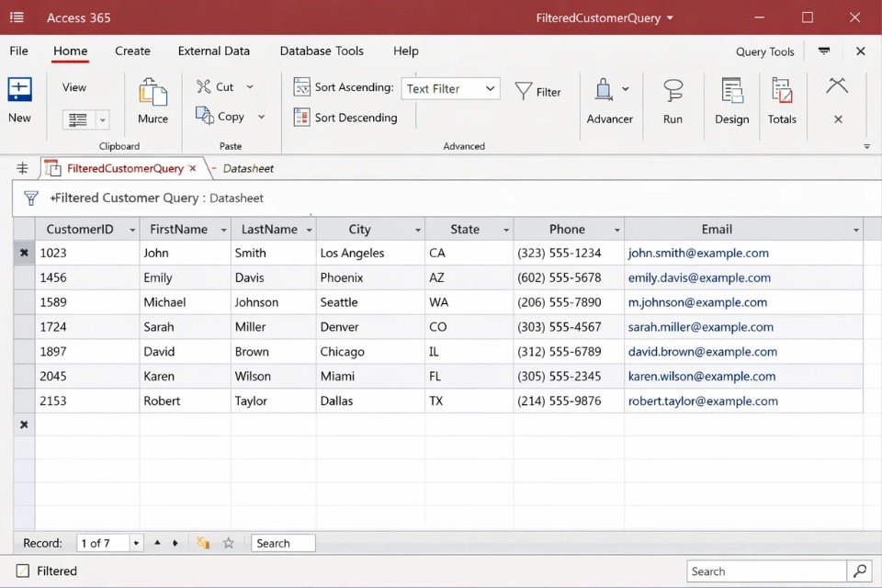This screenshot has width=882, height=588.
Task: Open the Database Tools ribbon tab
Action: 321,51
